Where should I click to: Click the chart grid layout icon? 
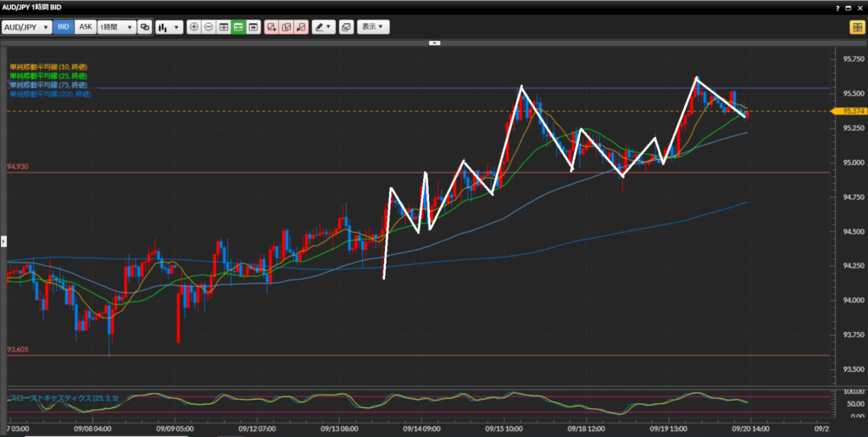tap(224, 27)
